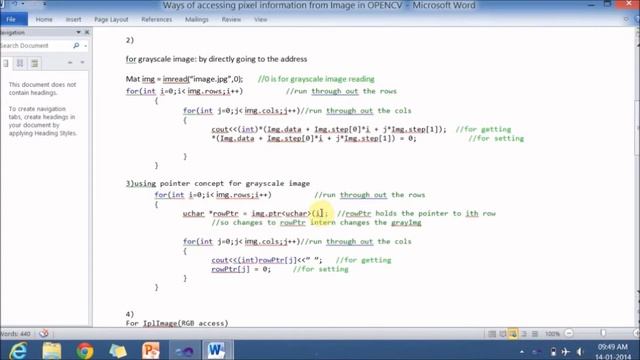This screenshot has width=640, height=360.
Task: Click the battery tray icon
Action: 553,351
